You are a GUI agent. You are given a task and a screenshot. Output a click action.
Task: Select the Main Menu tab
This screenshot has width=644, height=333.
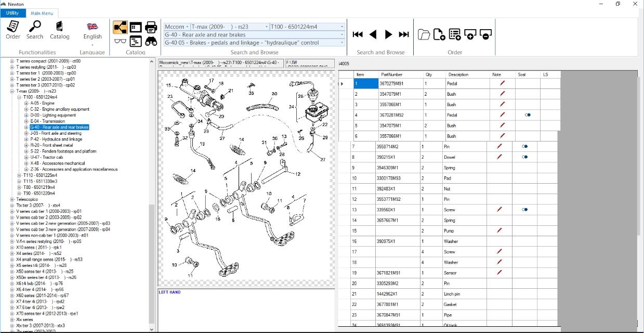tap(42, 13)
